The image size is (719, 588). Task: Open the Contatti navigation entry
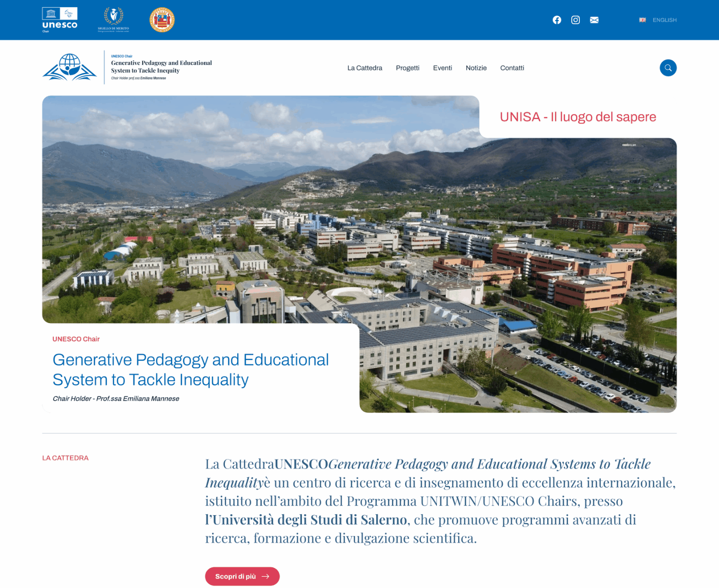pos(512,68)
